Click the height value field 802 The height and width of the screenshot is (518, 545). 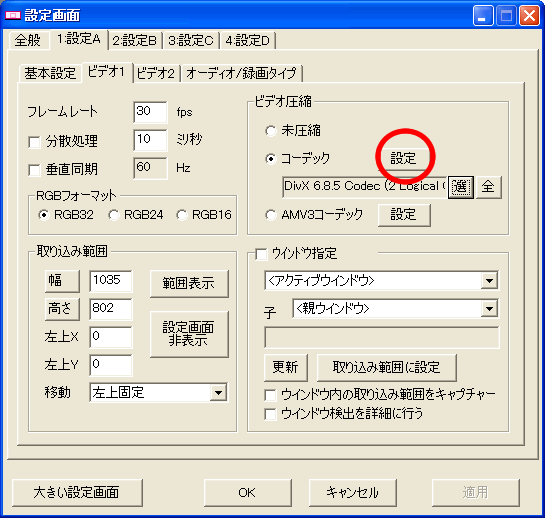111,309
